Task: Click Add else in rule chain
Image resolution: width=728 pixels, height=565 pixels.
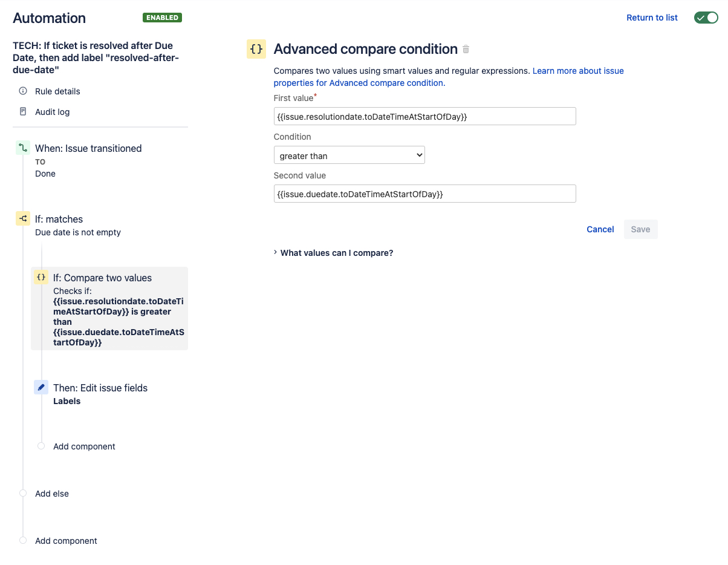Action: click(x=52, y=494)
